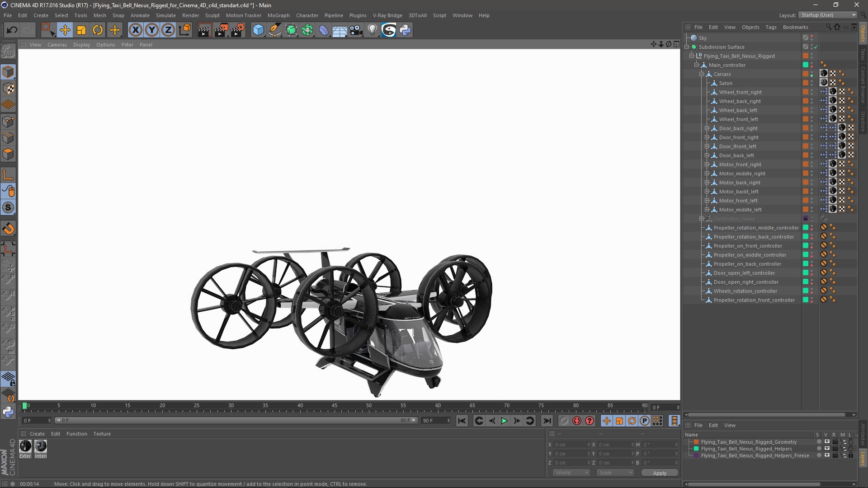Click the Array modeling object icon
The width and height of the screenshot is (868, 488).
click(307, 30)
